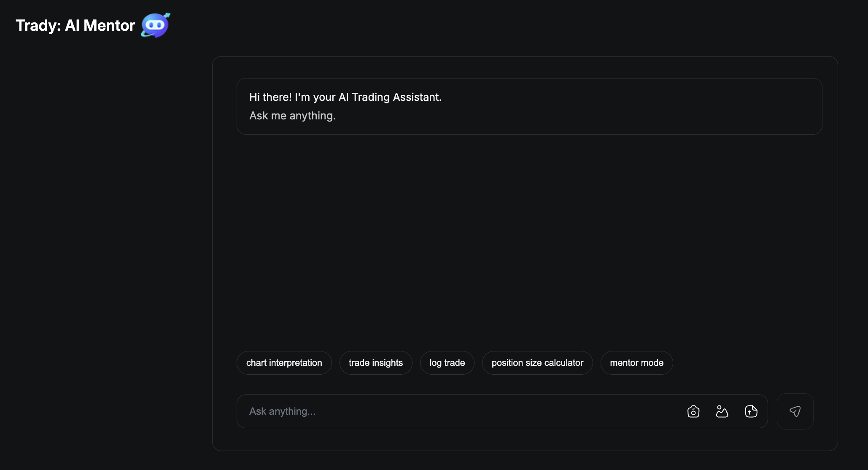Attach a chart image via the picture icon
Image resolution: width=868 pixels, height=470 pixels.
point(722,411)
